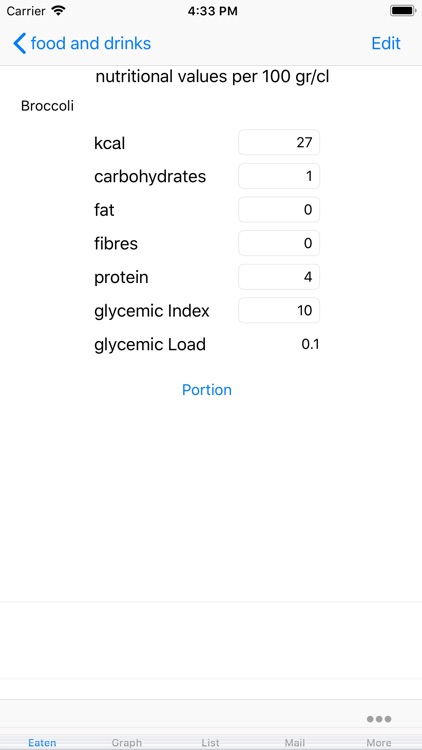Open the Mail tab
The width and height of the screenshot is (422, 750).
point(295,742)
